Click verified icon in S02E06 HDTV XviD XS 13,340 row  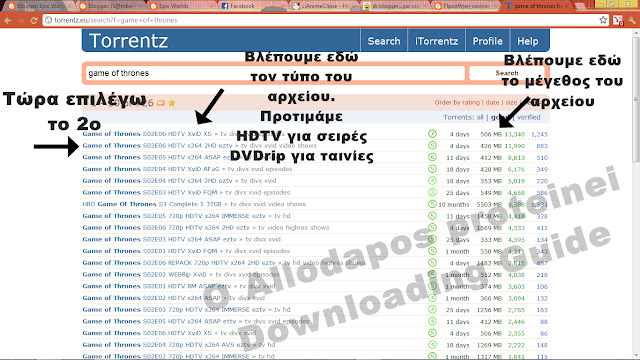[x=432, y=134]
